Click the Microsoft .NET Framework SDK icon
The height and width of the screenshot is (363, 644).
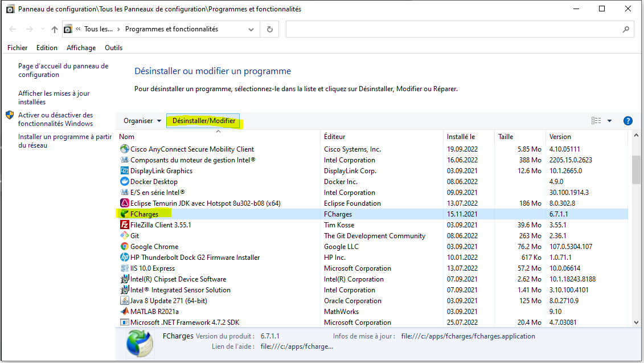click(x=125, y=323)
